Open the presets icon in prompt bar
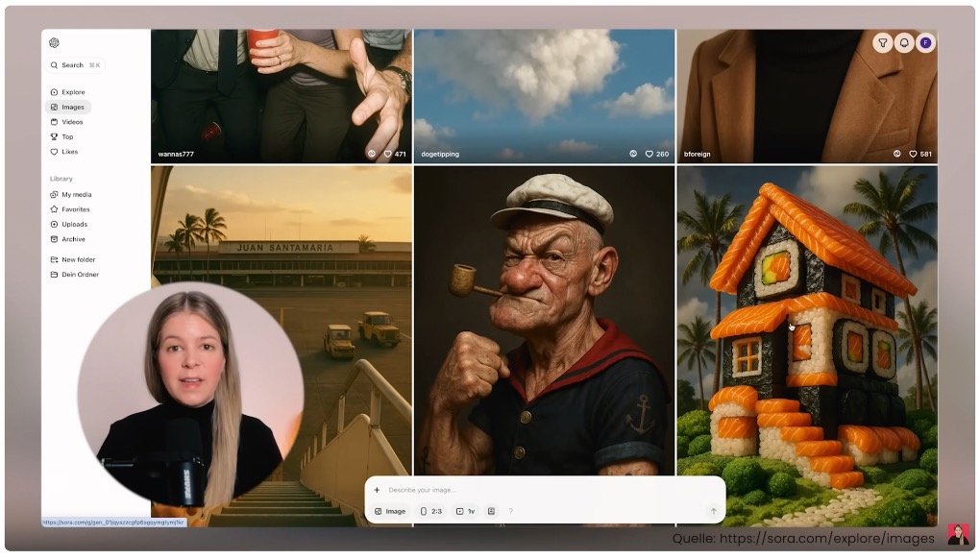Viewport: 980px width, 559px height. click(x=491, y=511)
